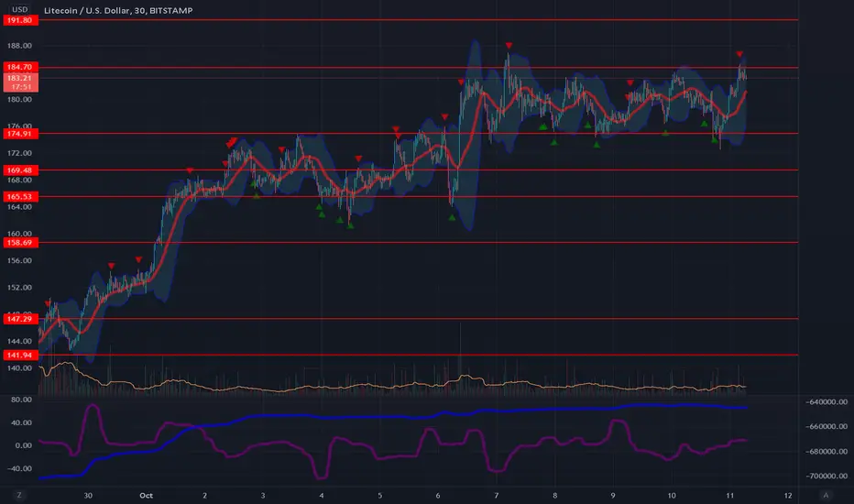Click the 80.00 oscillator scale value
This screenshot has height=504, width=854.
click(x=21, y=400)
